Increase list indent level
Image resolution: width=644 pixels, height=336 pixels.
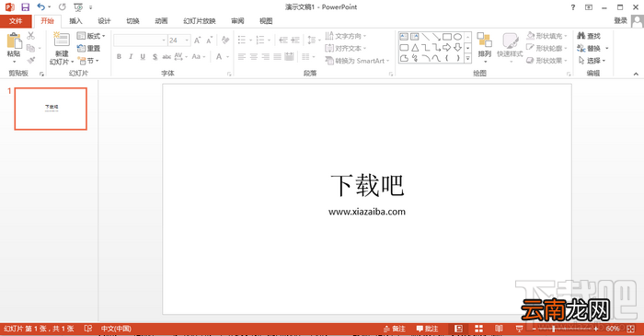tap(295, 40)
